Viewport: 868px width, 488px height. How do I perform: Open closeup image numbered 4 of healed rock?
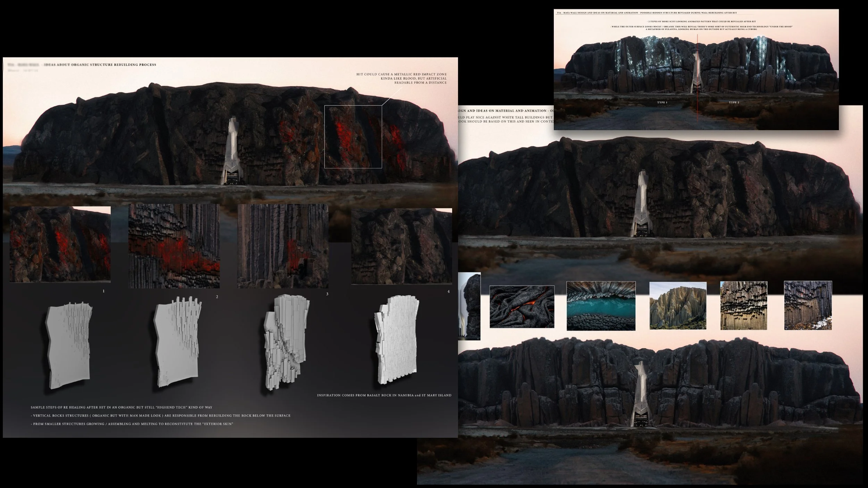tap(401, 246)
